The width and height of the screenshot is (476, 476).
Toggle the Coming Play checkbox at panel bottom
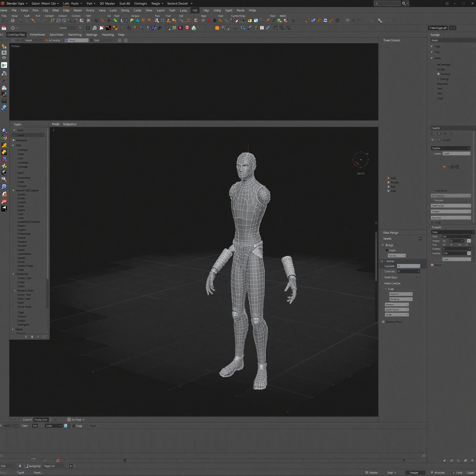click(383, 321)
